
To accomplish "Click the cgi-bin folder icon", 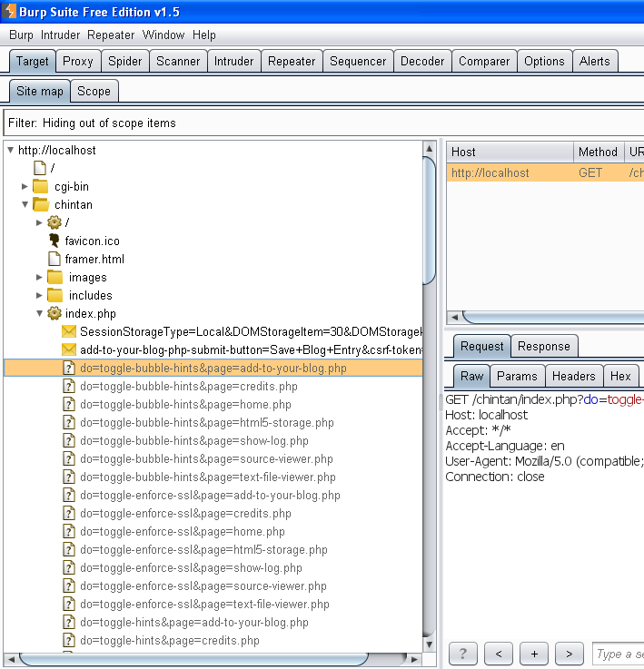I will [41, 186].
